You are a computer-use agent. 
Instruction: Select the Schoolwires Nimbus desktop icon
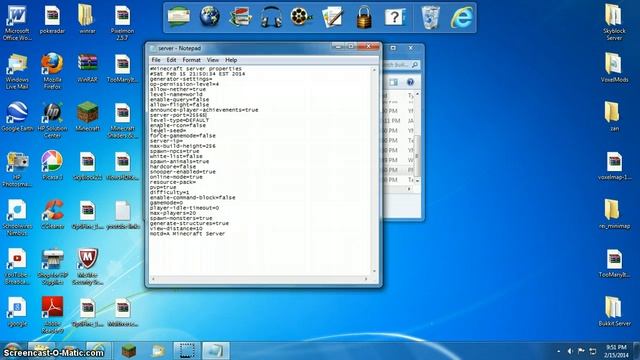(x=17, y=218)
